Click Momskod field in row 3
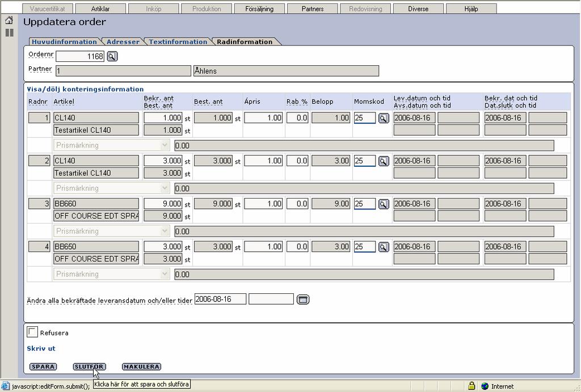Viewport: 581px width, 392px height. pyautogui.click(x=365, y=204)
